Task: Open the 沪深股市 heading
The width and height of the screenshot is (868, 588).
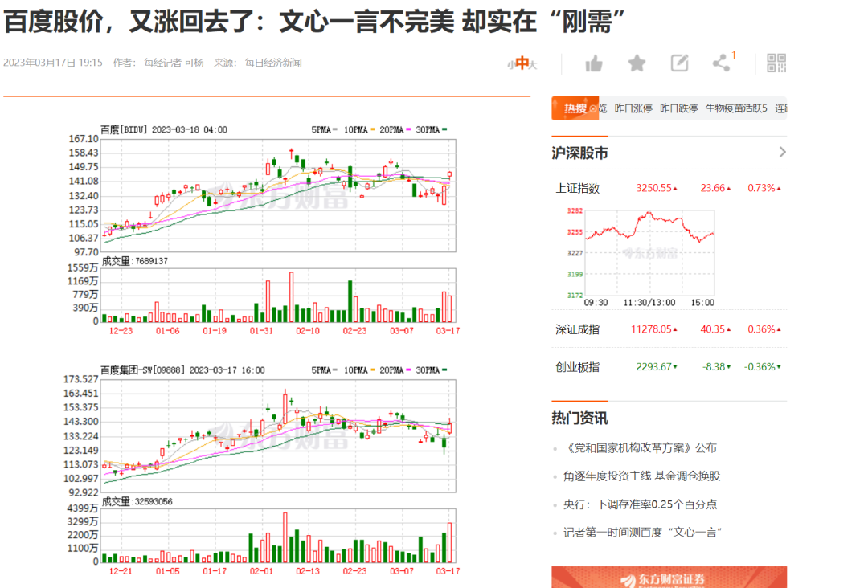Action: point(579,153)
